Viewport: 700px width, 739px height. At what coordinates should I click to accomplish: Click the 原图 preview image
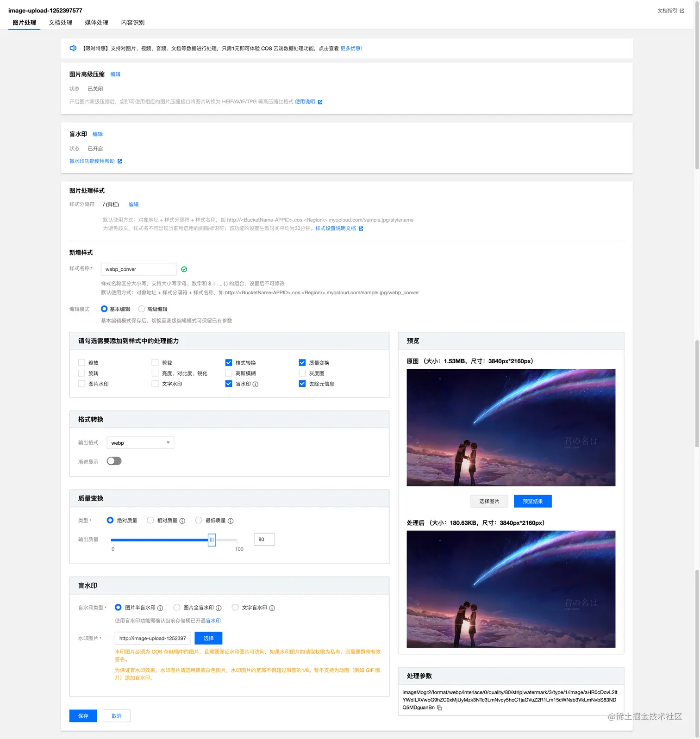pyautogui.click(x=511, y=428)
